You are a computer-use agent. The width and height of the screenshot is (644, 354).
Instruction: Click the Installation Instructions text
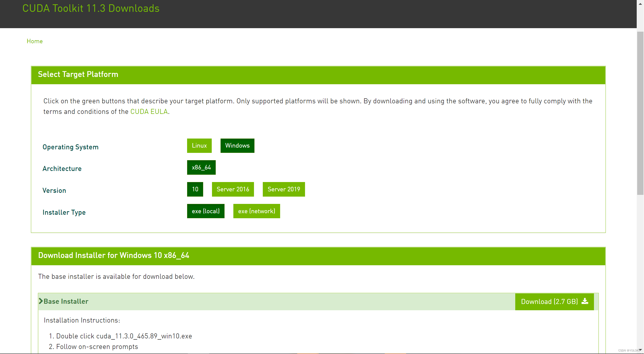pos(82,320)
